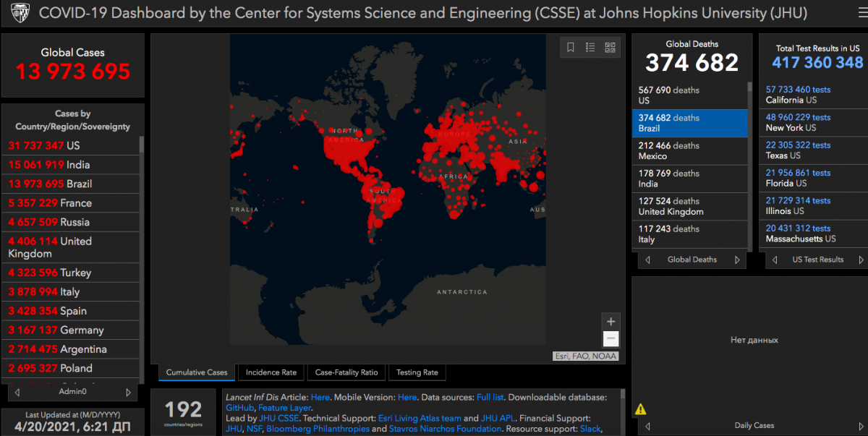The height and width of the screenshot is (436, 868).
Task: Select Italy row in cases list
Action: [x=70, y=291]
